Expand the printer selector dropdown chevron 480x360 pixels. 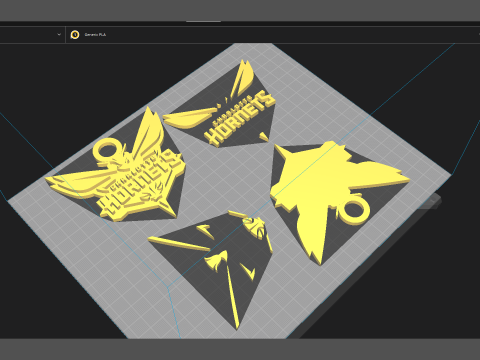point(59,34)
